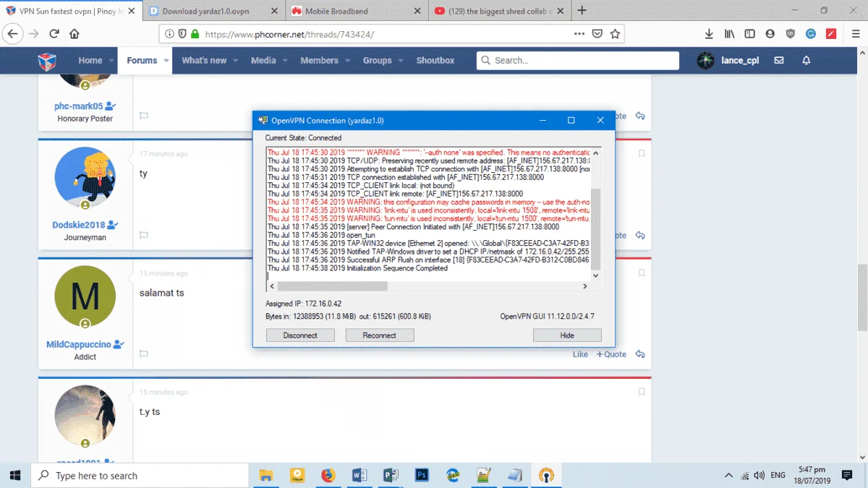Click Reconnect button in OpenVPN window
The image size is (868, 488).
[x=379, y=335]
